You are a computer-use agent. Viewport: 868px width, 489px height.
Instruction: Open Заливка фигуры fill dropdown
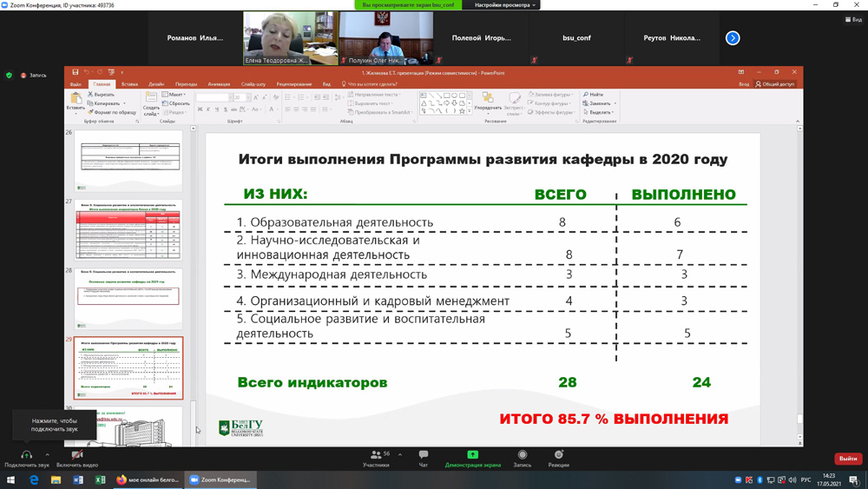[x=551, y=95]
